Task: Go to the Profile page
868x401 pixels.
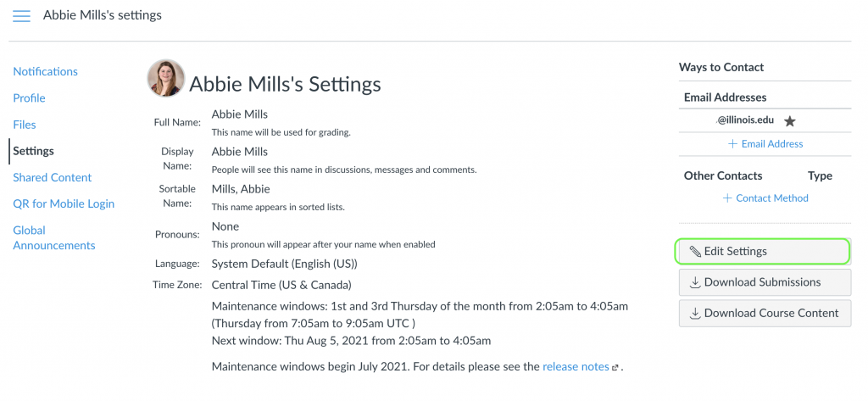Action: pos(29,98)
